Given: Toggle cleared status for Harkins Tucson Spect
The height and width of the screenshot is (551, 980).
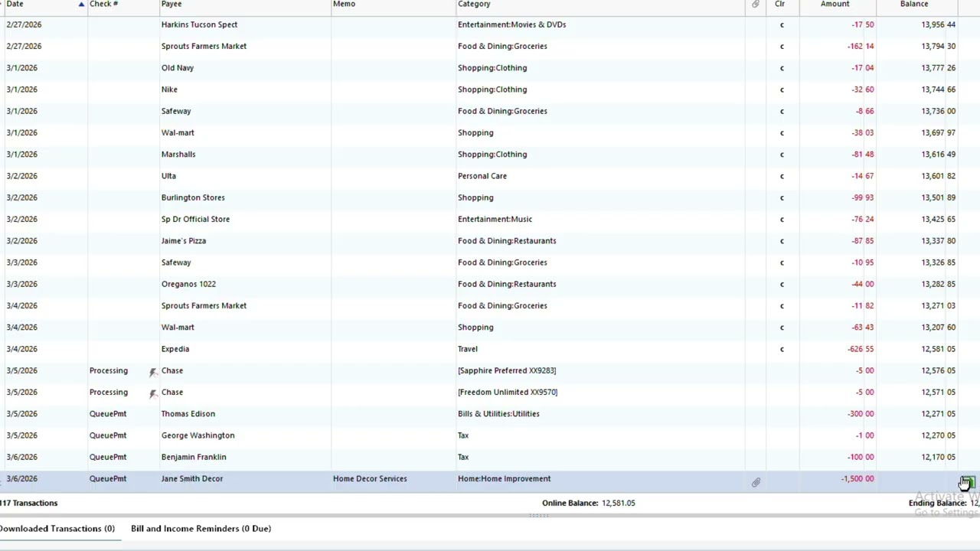Looking at the screenshot, I should pyautogui.click(x=782, y=24).
